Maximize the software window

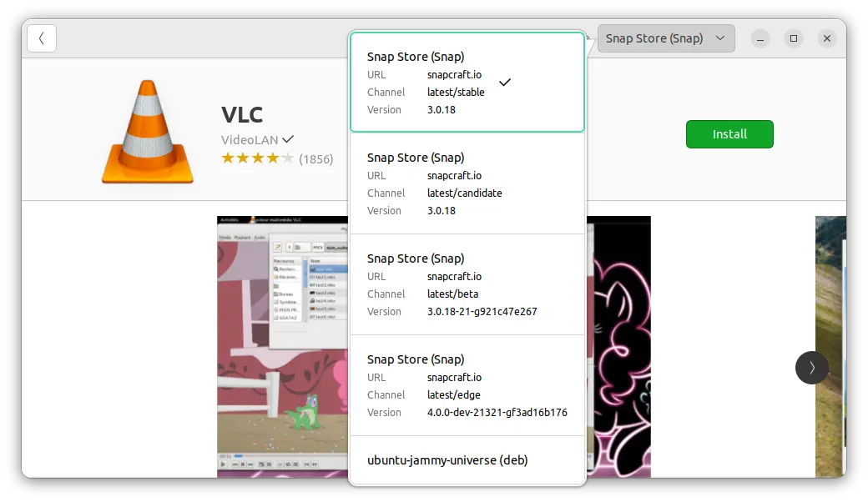[x=793, y=38]
